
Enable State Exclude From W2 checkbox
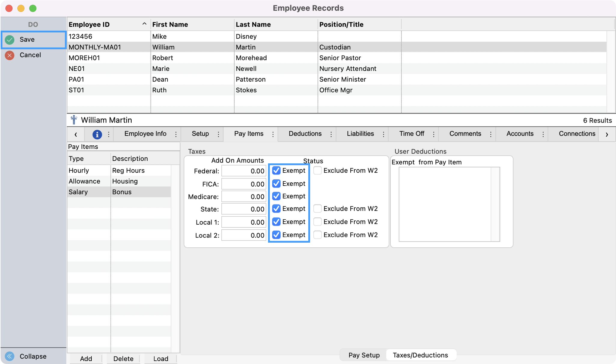317,208
